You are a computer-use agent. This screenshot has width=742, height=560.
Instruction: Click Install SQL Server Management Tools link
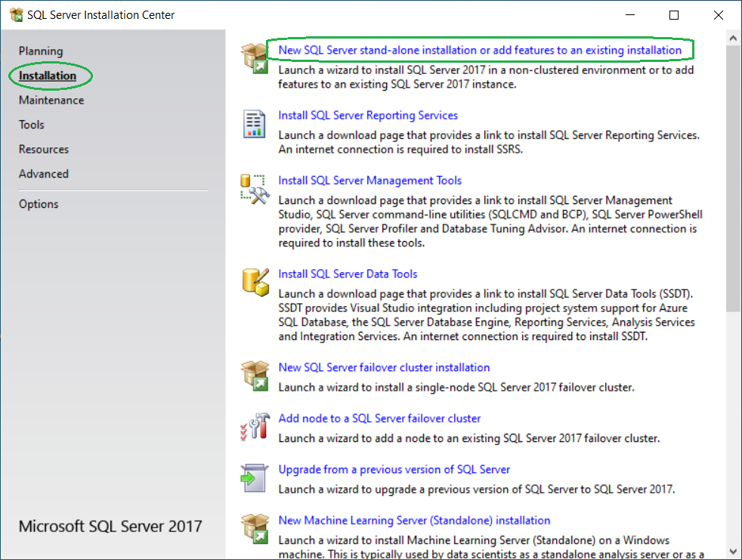[x=369, y=181]
